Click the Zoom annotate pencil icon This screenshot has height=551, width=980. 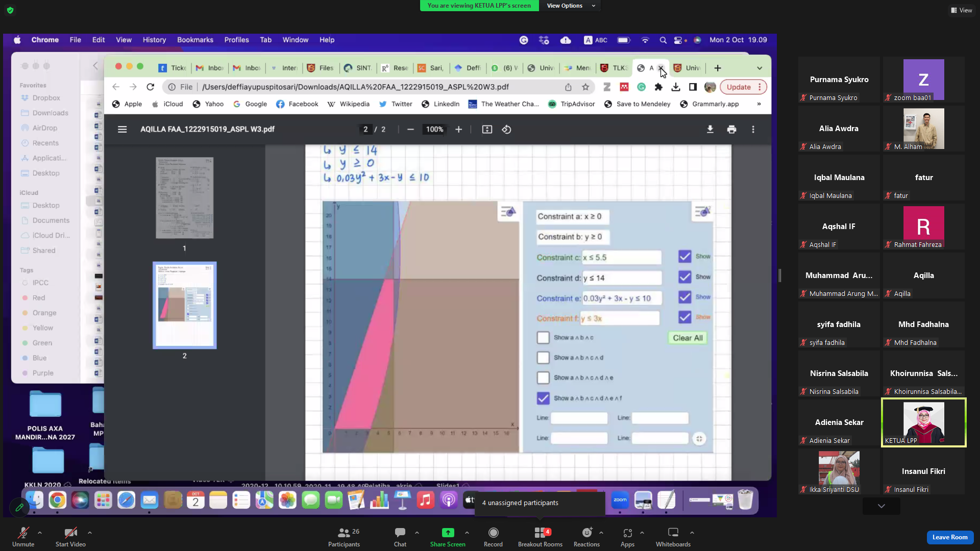[19, 507]
